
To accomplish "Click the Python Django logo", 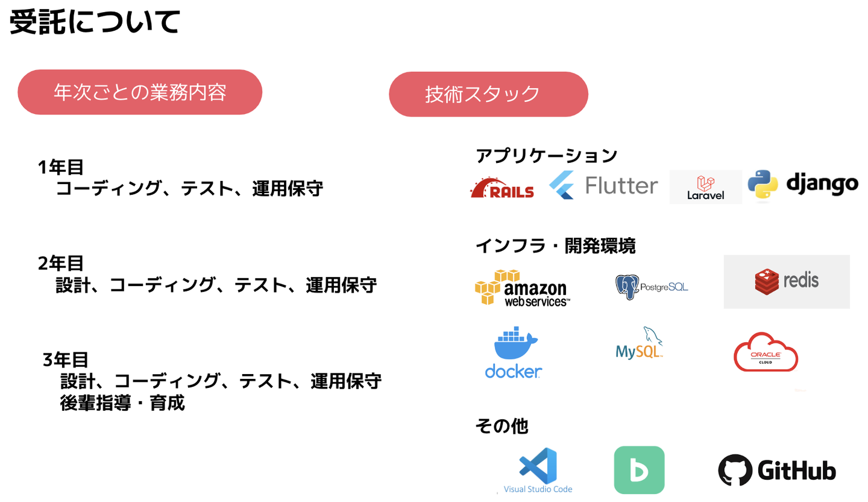I will click(x=802, y=184).
